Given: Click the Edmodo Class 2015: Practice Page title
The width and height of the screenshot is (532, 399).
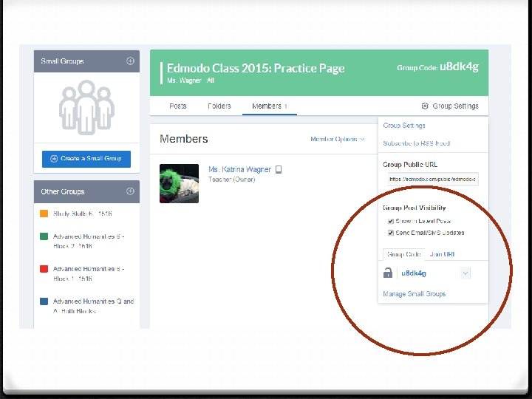Looking at the screenshot, I should coord(256,68).
